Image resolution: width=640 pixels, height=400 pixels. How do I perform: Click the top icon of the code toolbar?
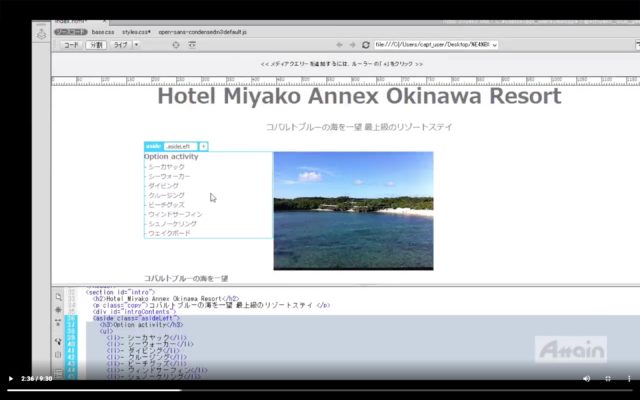[x=58, y=297]
